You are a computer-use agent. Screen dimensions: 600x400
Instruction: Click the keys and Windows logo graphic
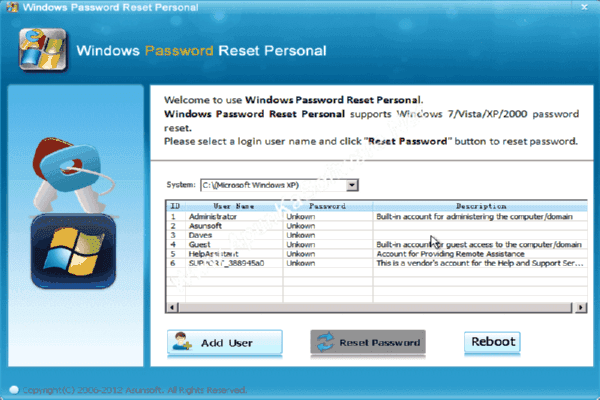pos(73,213)
